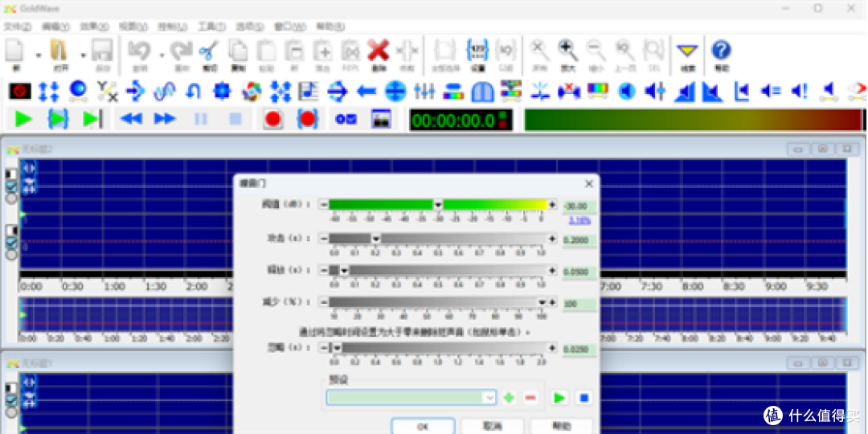This screenshot has height=434, width=868.
Task: Click the Record selection button with braces
Action: point(307,119)
